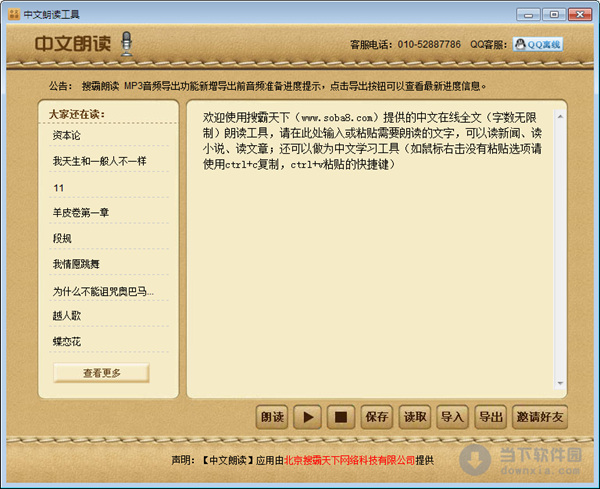Select 为什么不能诅咒奥巴马... list entry
Image resolution: width=600 pixels, height=489 pixels.
click(103, 292)
